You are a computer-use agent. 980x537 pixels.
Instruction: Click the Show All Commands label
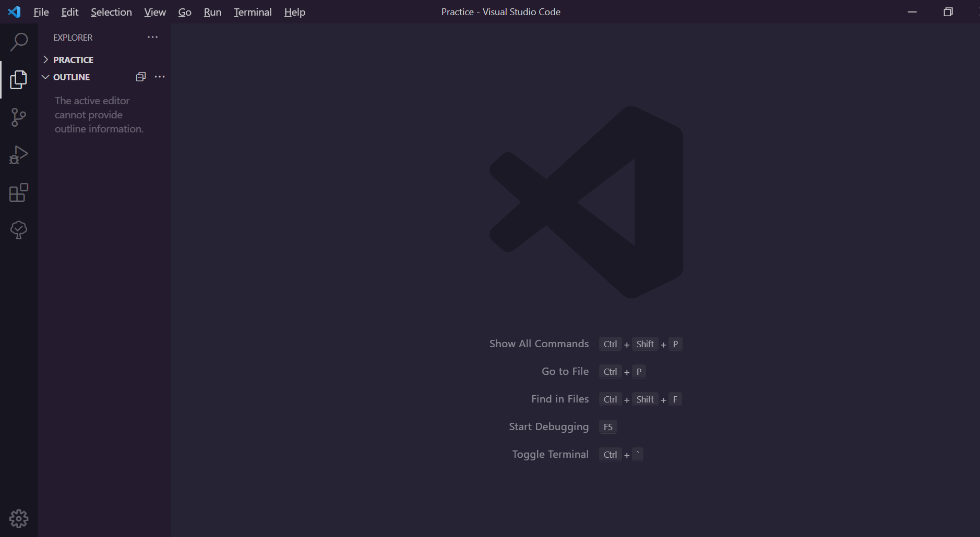click(x=539, y=344)
